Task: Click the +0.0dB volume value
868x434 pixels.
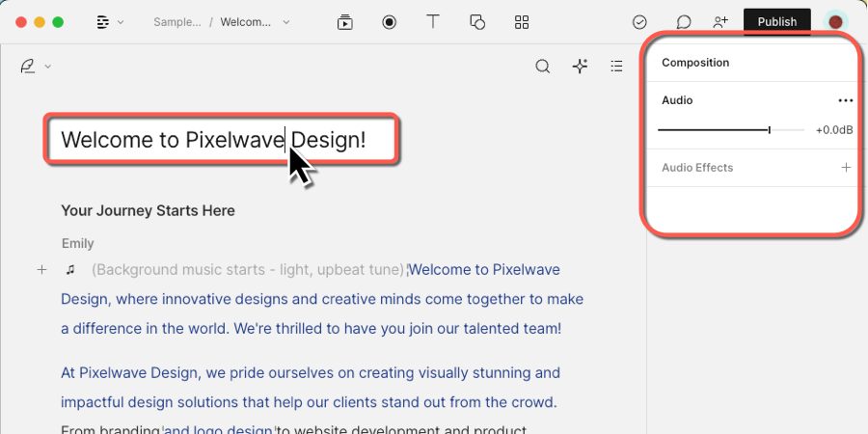Action: pyautogui.click(x=834, y=130)
